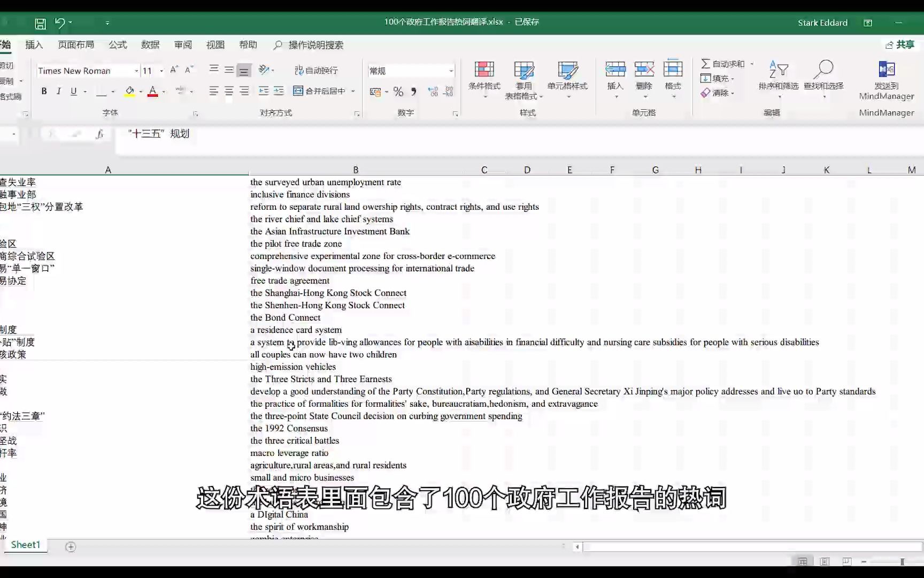Toggle 自动换行 wrap text
Screen dimensions: 924x578
pos(316,70)
